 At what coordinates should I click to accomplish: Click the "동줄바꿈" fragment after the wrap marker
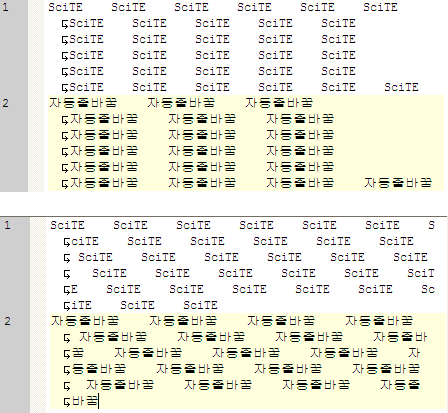coord(98,369)
